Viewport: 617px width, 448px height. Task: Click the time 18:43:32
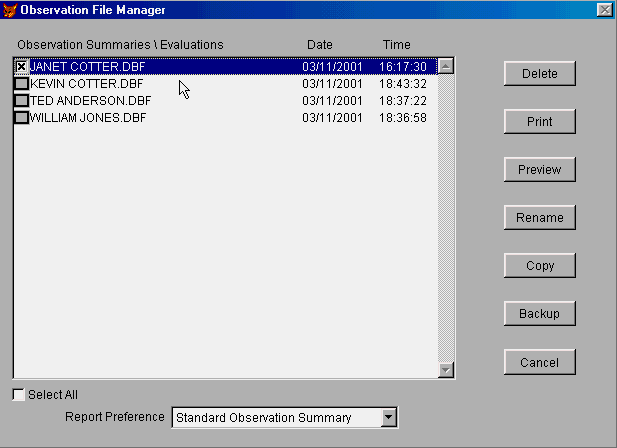click(x=403, y=84)
